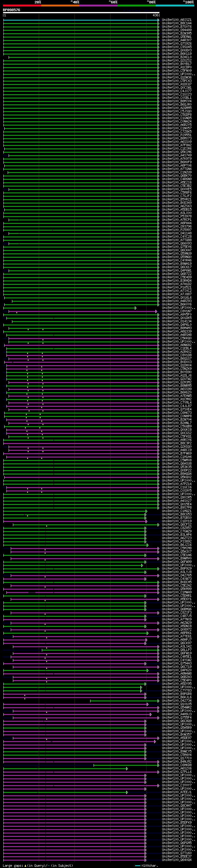Viewport: 197px width, 868px height.
Task: Click hit label UniRef100_Q6CFS2
Action: [176, 525]
